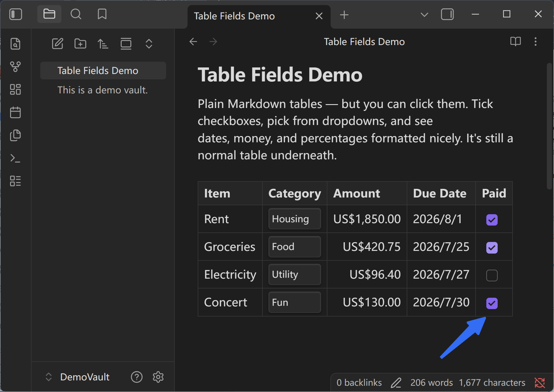
Task: Open the Housing category dropdown
Action: (x=295, y=219)
